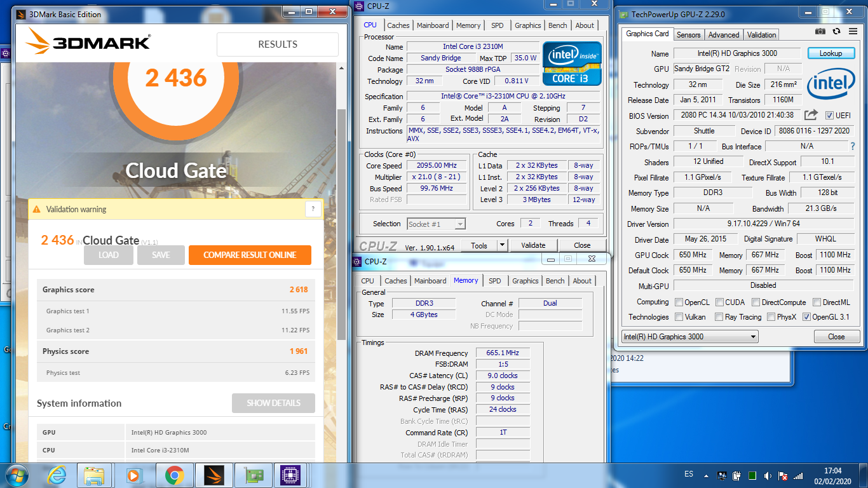Image resolution: width=868 pixels, height=488 pixels.
Task: Open the CPU-Z Tools dropdown arrow
Action: point(501,245)
